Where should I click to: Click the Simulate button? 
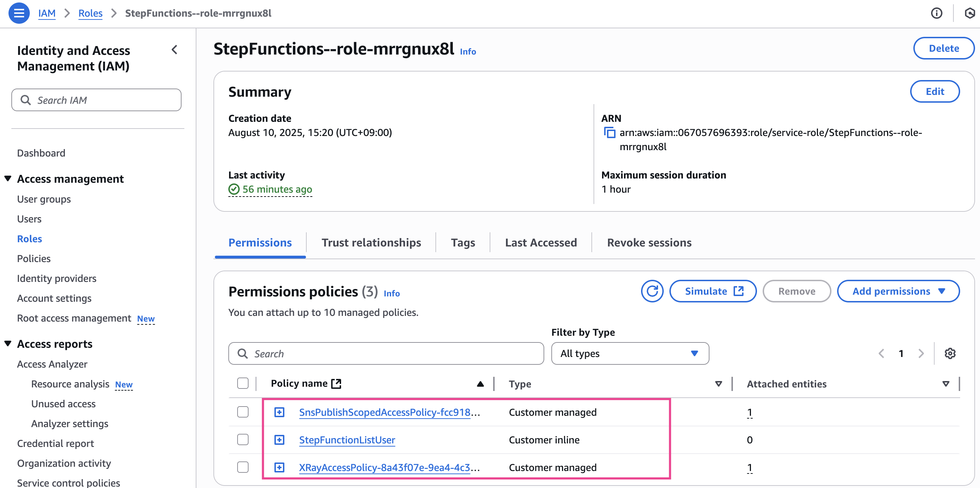coord(713,291)
